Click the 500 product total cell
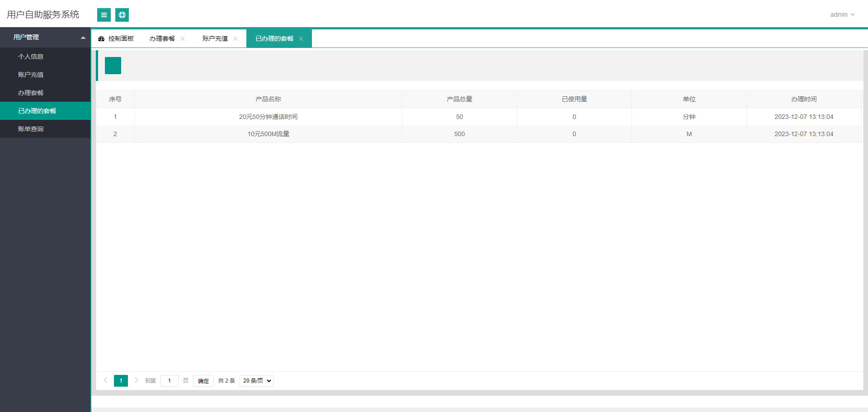 [x=459, y=134]
